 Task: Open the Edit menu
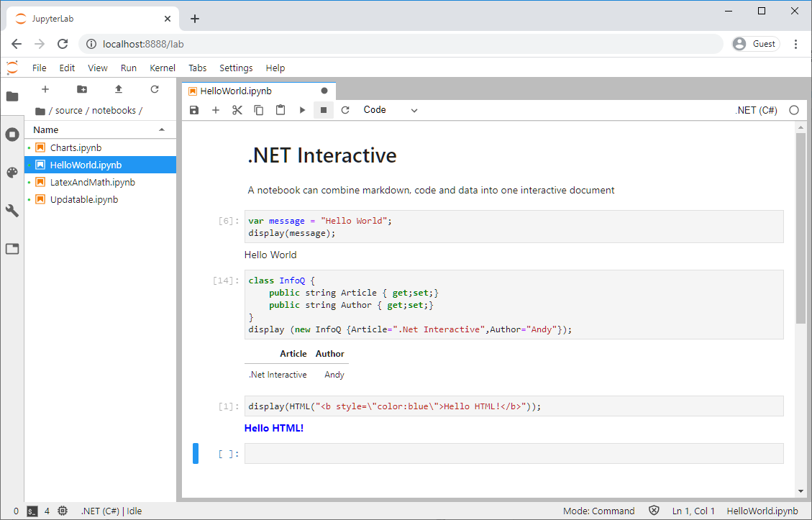tap(67, 68)
